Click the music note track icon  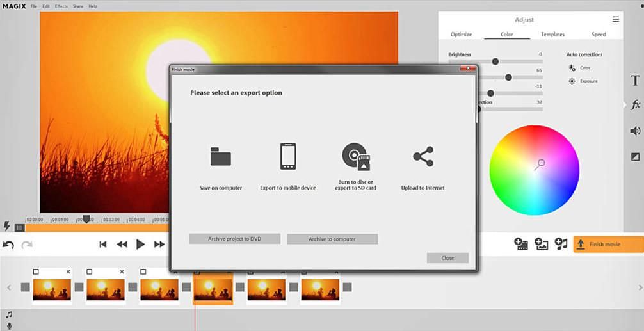point(9,315)
